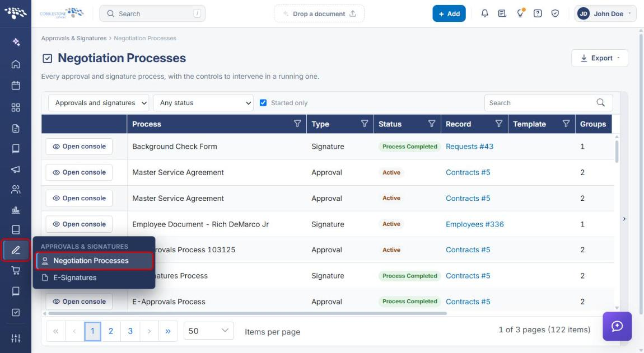Select page 1 in the pager
The width and height of the screenshot is (644, 353).
[92, 331]
